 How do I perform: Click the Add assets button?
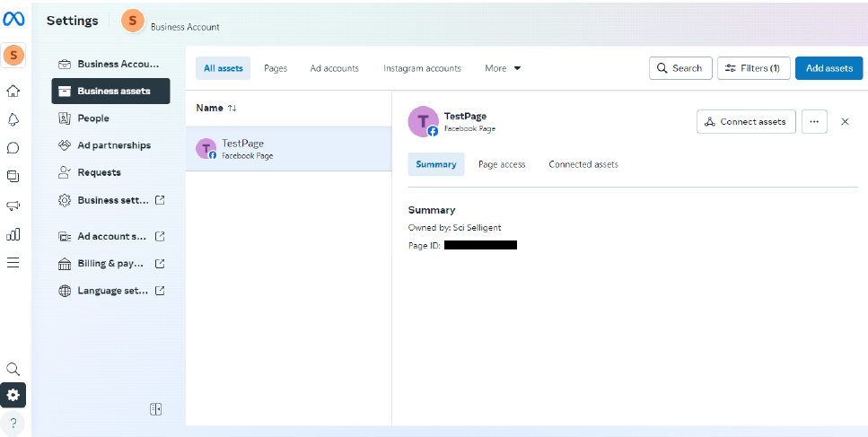pyautogui.click(x=829, y=68)
